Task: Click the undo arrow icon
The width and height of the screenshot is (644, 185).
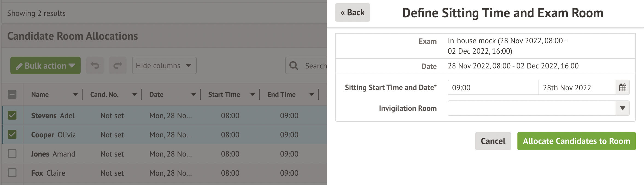Action: tap(95, 65)
